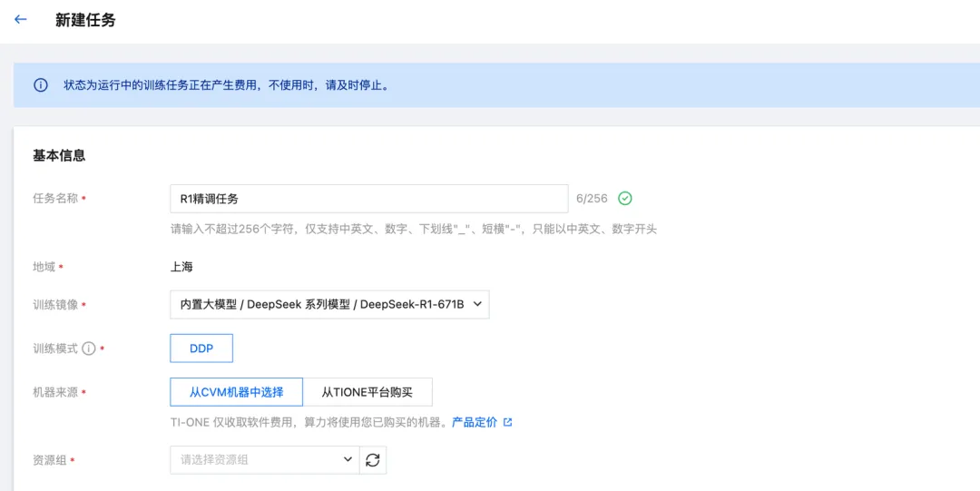Screen dimensions: 980x491
Task: Click the 新建任务 page title
Action: coord(85,20)
